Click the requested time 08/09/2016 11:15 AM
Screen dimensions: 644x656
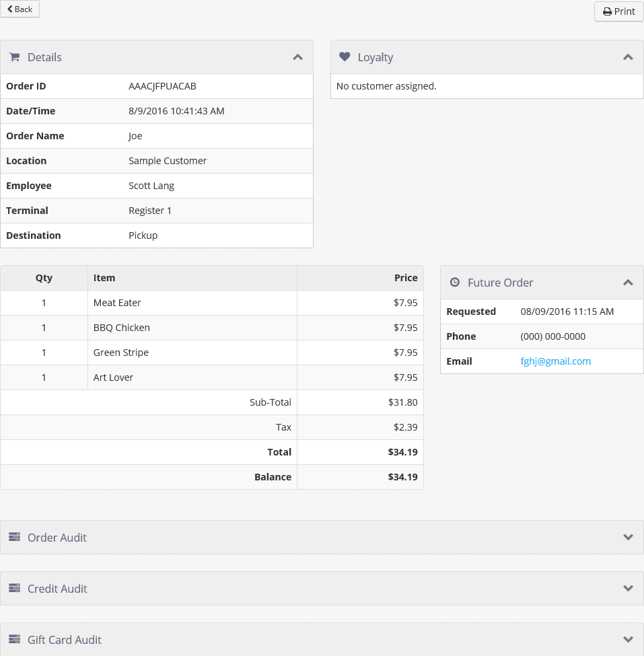click(x=567, y=312)
